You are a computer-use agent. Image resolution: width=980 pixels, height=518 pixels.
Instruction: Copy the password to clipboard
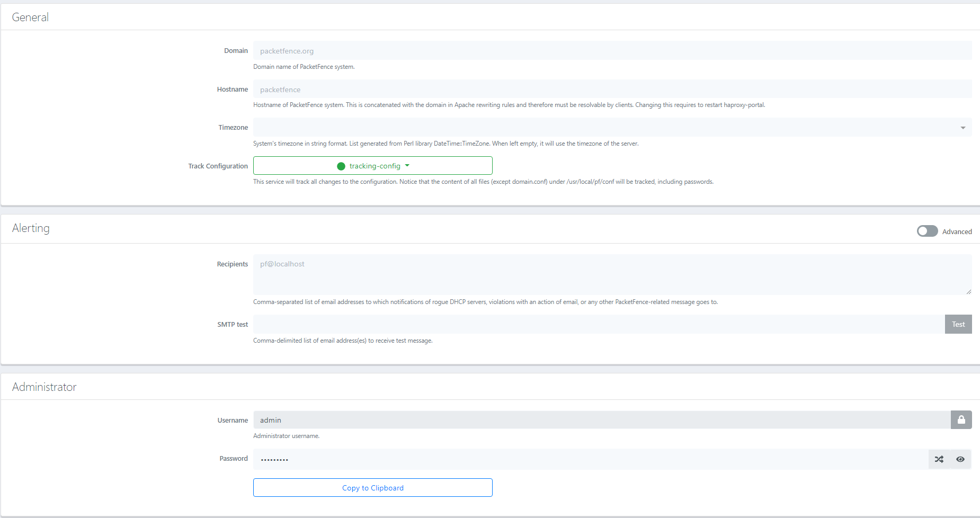pos(372,488)
